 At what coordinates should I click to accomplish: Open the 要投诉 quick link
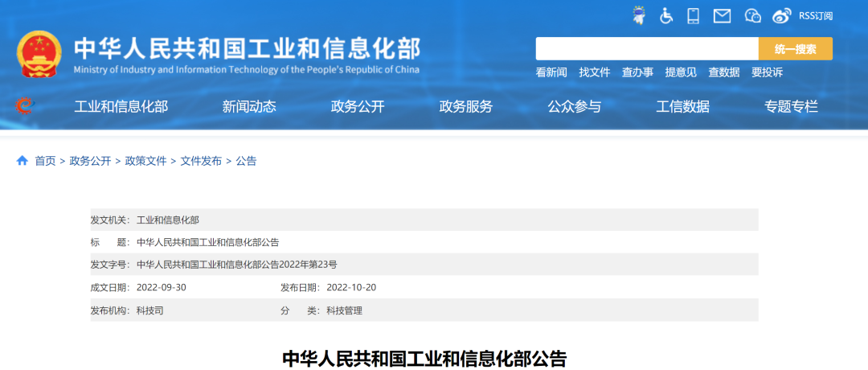pos(767,72)
